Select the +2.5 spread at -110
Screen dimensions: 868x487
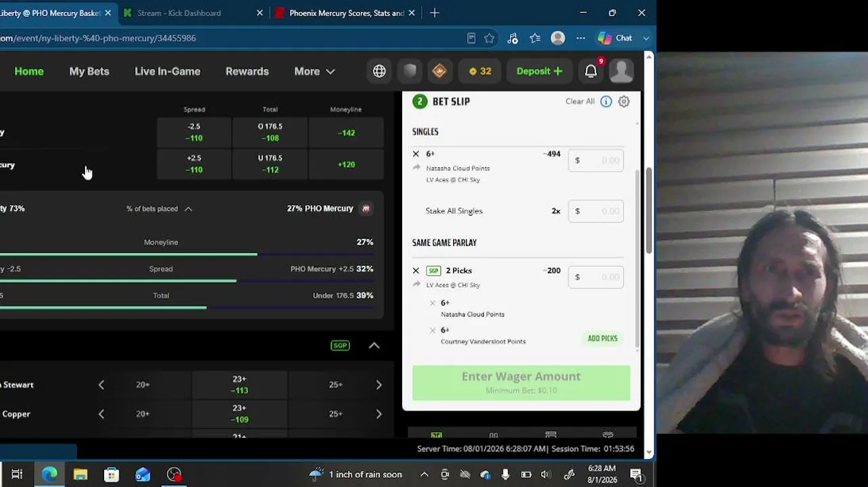point(194,164)
